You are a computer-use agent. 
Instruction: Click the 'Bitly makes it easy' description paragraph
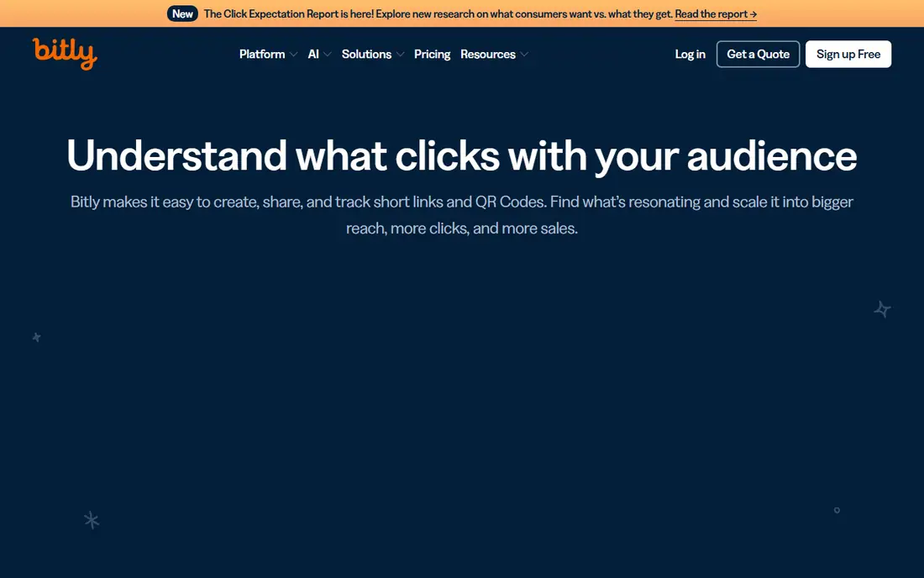(x=461, y=215)
